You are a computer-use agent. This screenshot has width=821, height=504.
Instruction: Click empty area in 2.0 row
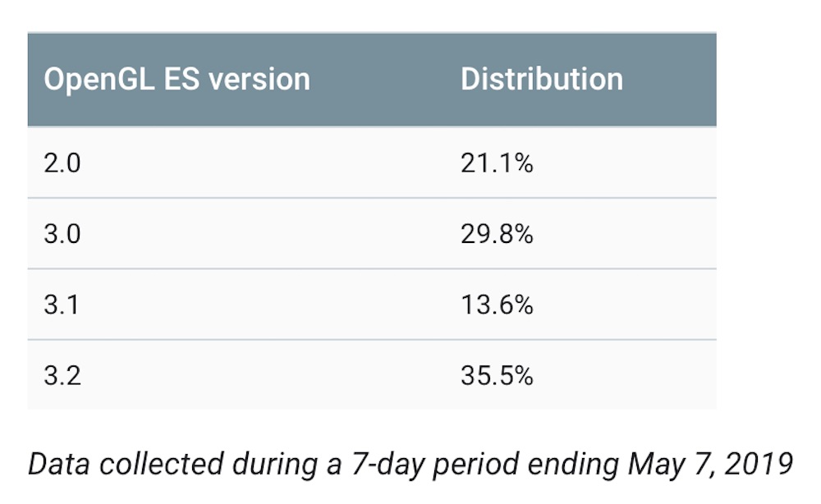click(262, 163)
